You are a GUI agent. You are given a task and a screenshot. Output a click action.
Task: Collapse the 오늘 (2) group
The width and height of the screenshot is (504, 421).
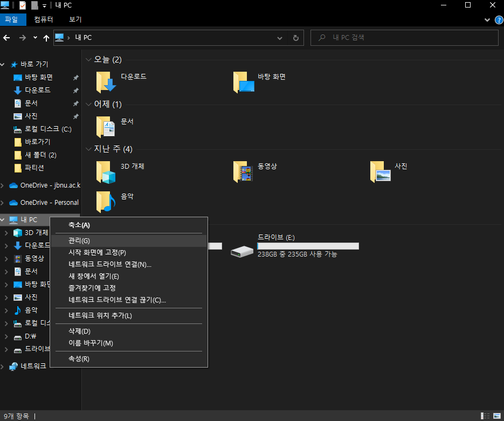(x=88, y=60)
